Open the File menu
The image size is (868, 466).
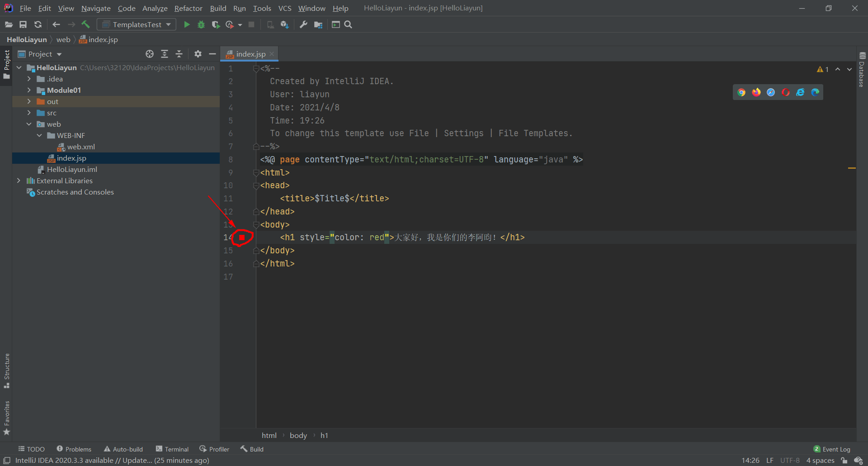click(x=25, y=8)
